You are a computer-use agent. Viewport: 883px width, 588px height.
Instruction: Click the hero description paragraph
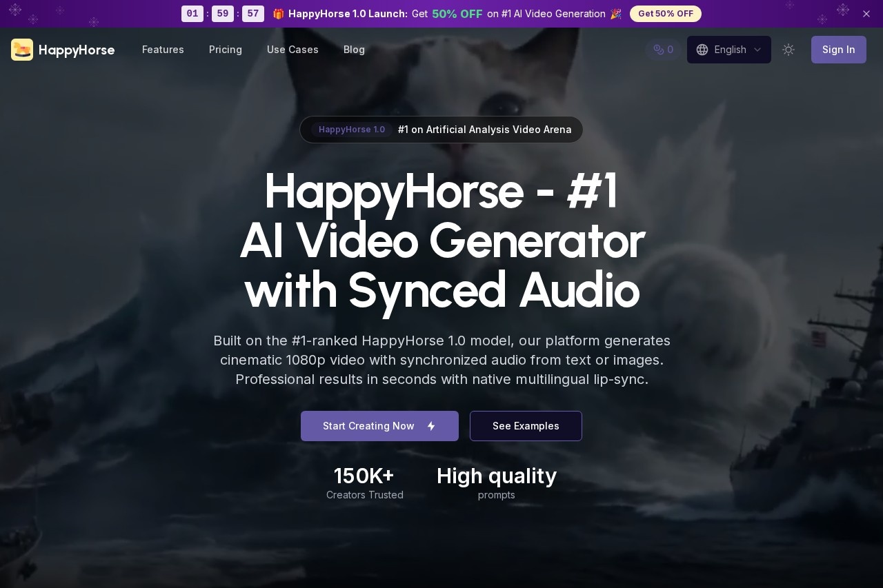441,360
